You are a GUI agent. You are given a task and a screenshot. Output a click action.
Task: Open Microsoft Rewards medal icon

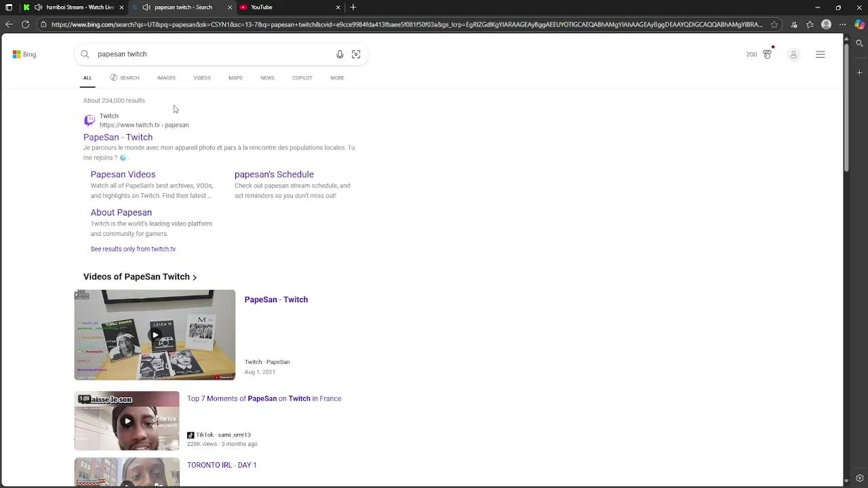tap(767, 54)
